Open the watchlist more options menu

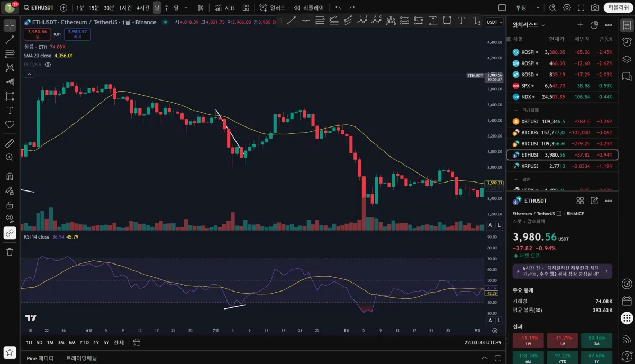point(609,25)
